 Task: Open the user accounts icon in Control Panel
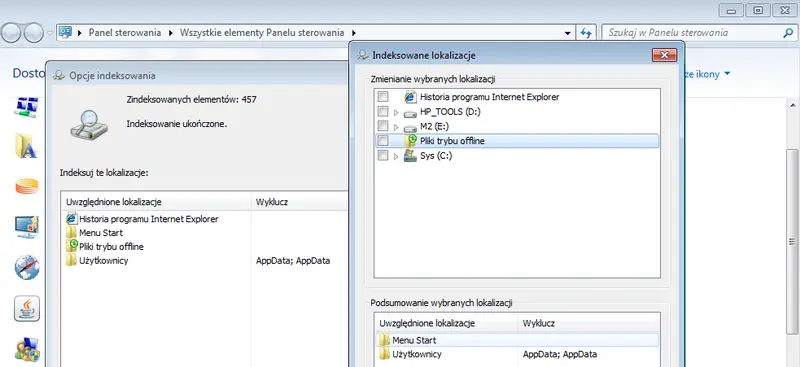tap(27, 350)
